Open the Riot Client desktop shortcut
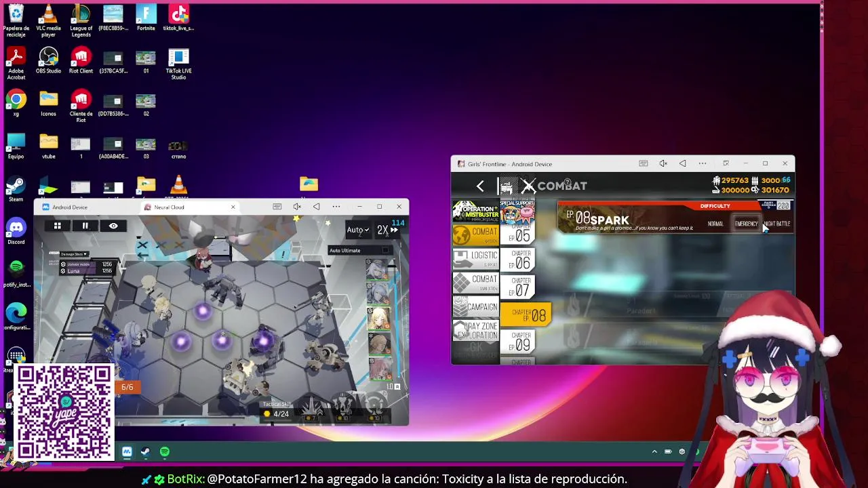This screenshot has width=868, height=488. pos(81,60)
